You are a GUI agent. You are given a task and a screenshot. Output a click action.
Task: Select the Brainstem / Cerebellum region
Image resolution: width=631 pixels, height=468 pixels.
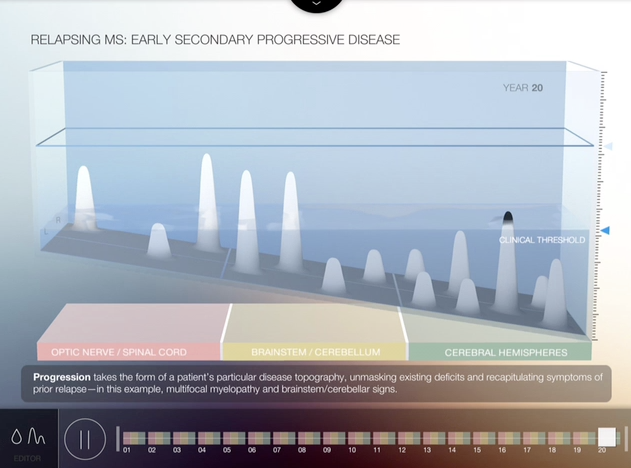point(314,352)
